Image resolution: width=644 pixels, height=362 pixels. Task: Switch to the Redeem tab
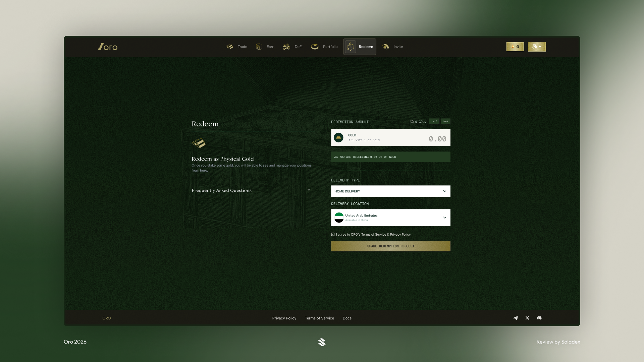point(360,47)
